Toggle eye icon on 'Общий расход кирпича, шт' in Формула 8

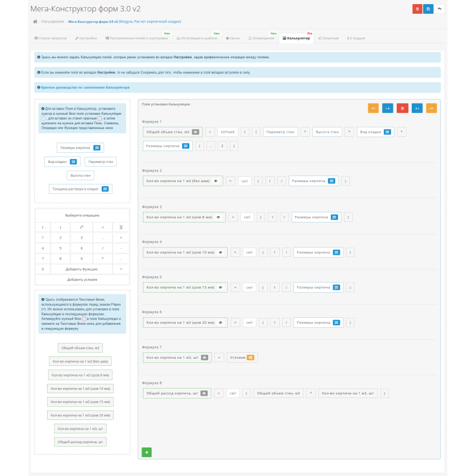pyautogui.click(x=204, y=393)
